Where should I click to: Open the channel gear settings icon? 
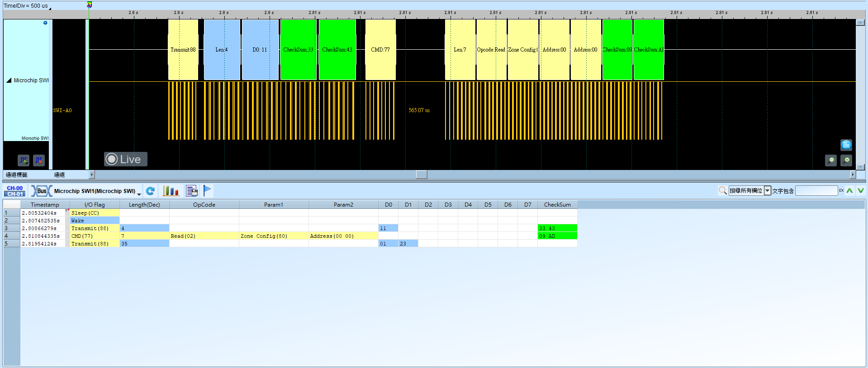(45, 23)
